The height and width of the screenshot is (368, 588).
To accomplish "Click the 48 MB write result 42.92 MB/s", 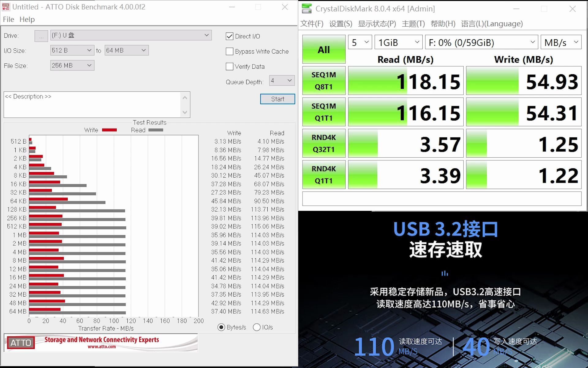I will click(226, 303).
